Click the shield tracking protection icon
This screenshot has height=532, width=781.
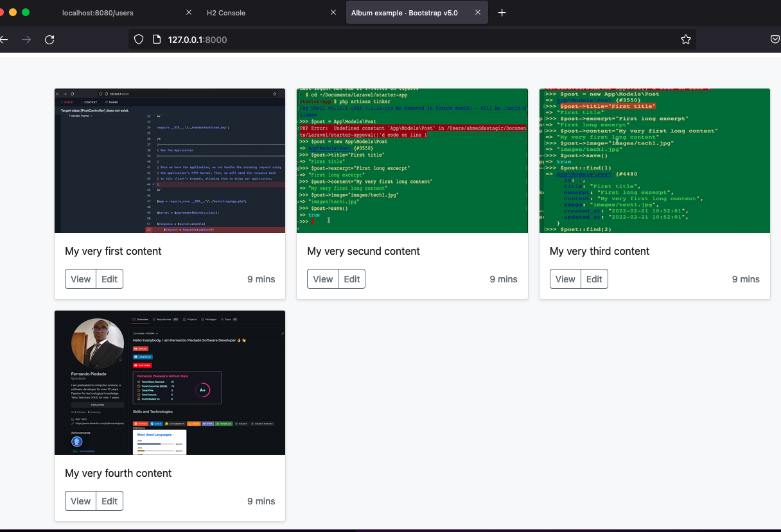139,40
